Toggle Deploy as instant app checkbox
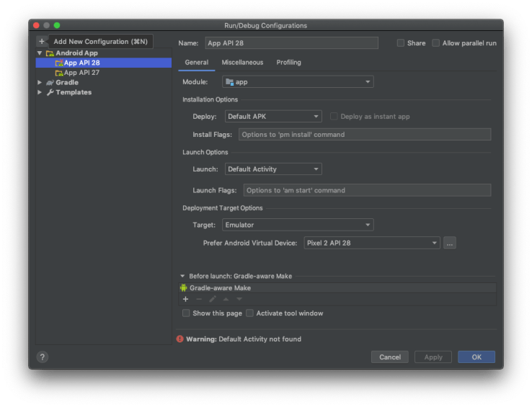Screen dimensions: 532x407 [x=334, y=116]
